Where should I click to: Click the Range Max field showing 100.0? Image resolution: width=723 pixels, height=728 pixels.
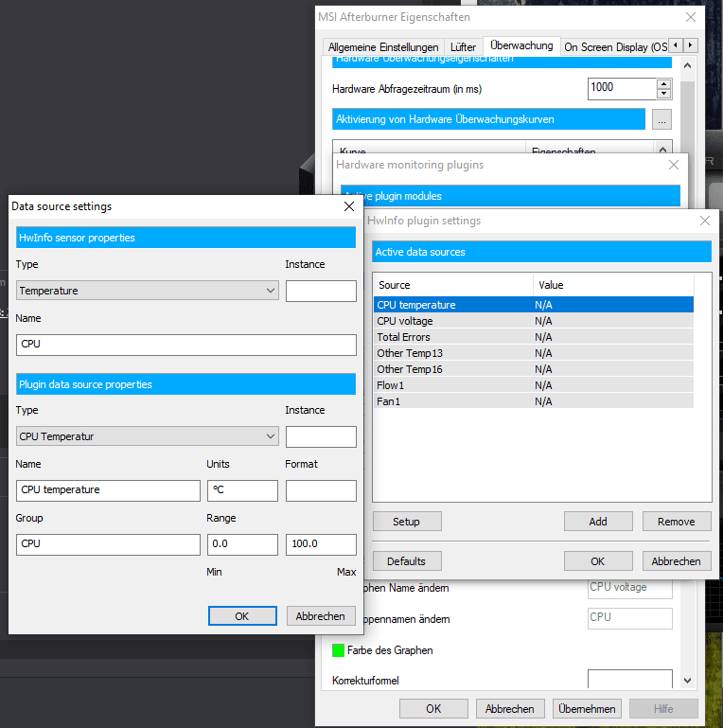coord(321,544)
